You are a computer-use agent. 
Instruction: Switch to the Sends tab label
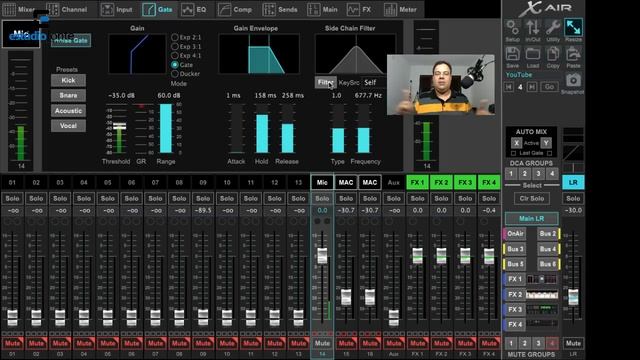[288, 9]
